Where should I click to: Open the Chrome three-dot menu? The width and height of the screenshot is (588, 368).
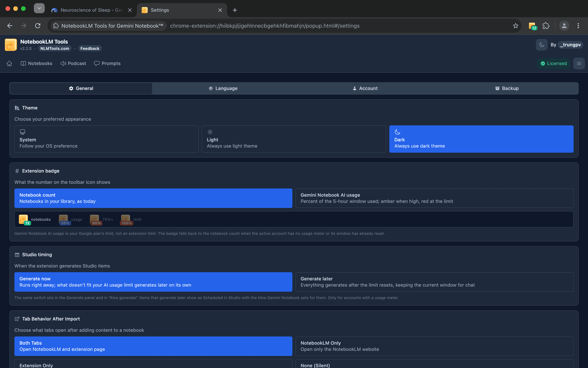click(578, 26)
